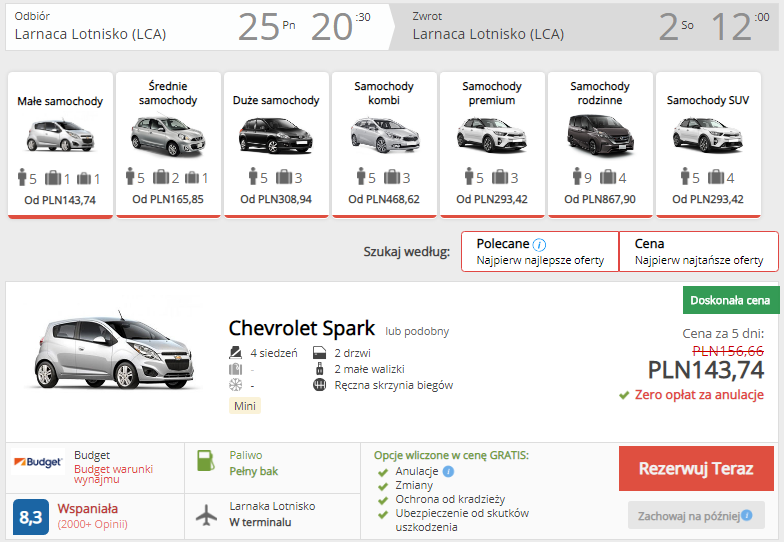The height and width of the screenshot is (542, 784).
Task: Open the return date 2 So selector
Action: (676, 26)
